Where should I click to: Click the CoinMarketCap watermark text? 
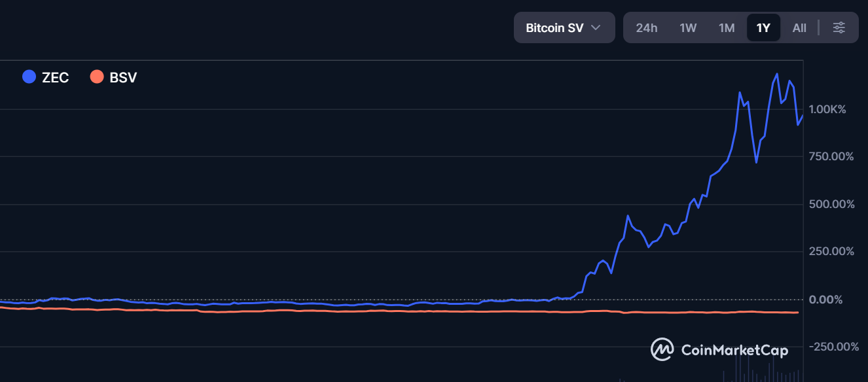click(735, 350)
